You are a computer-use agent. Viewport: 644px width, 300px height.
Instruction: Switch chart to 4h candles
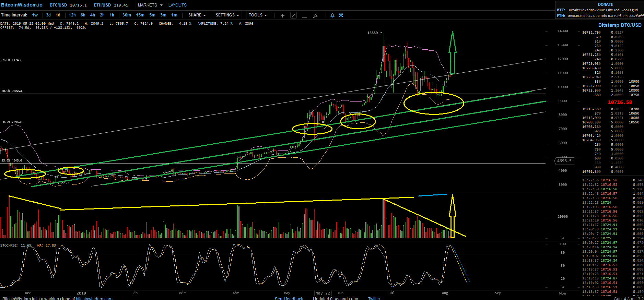pyautogui.click(x=93, y=15)
